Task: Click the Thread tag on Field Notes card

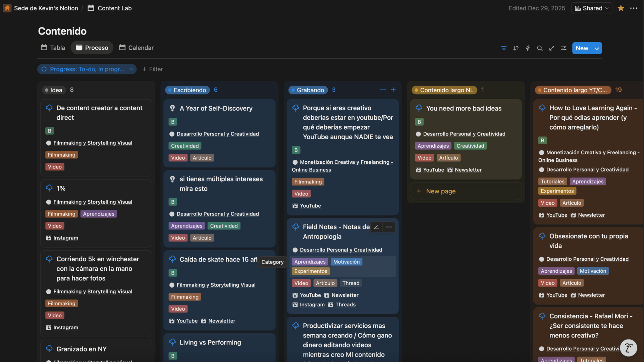Action: click(351, 283)
